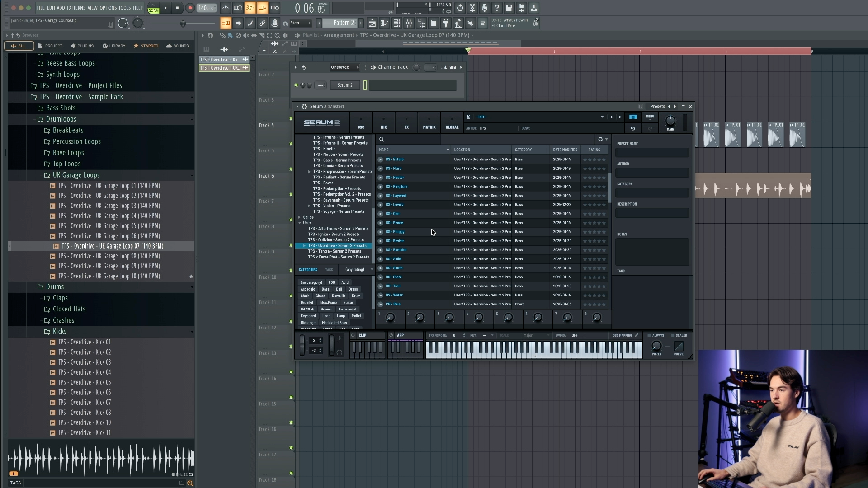The height and width of the screenshot is (488, 868).
Task: Open the mixer view icon
Action: pyautogui.click(x=409, y=23)
